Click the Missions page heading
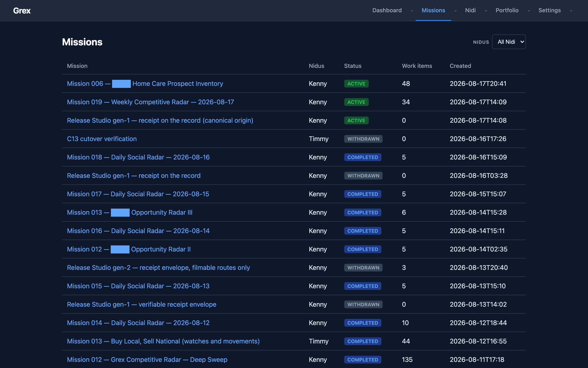Image resolution: width=588 pixels, height=368 pixels. point(82,42)
